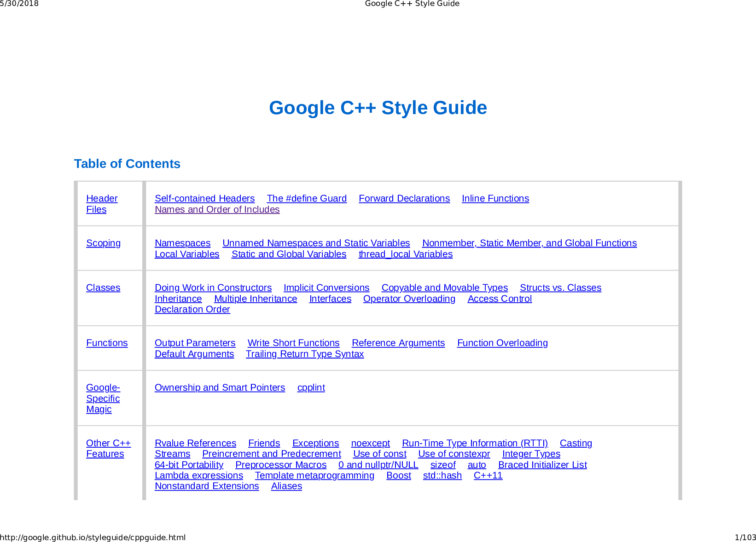Screen dimensions: 756x542
Task: Follow the Local Variables link
Action: tap(187, 254)
